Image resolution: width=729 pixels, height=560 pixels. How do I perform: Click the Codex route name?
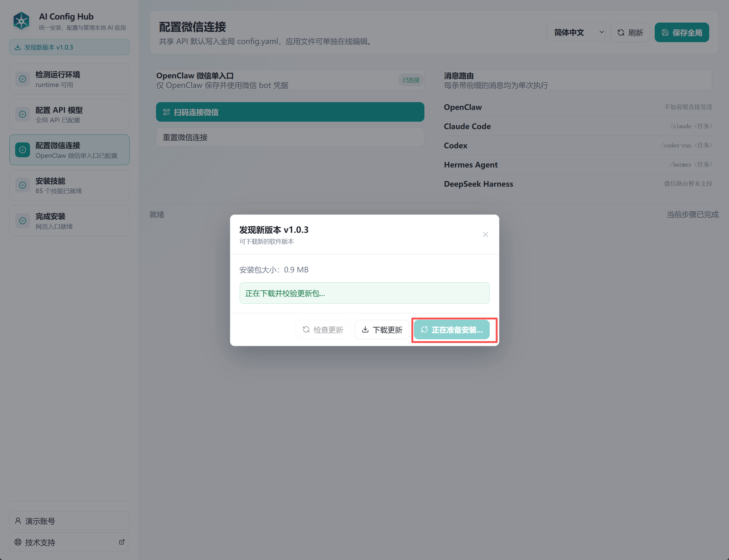pyautogui.click(x=455, y=146)
